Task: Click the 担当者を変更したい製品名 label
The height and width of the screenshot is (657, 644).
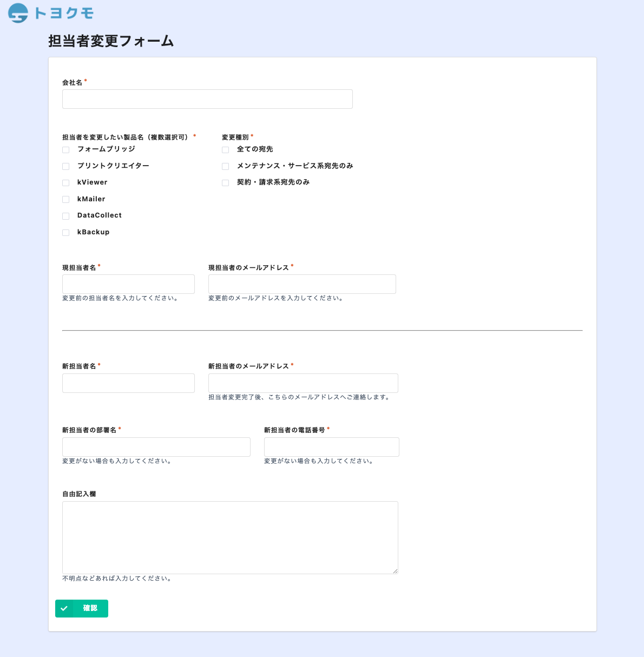Action: (127, 137)
